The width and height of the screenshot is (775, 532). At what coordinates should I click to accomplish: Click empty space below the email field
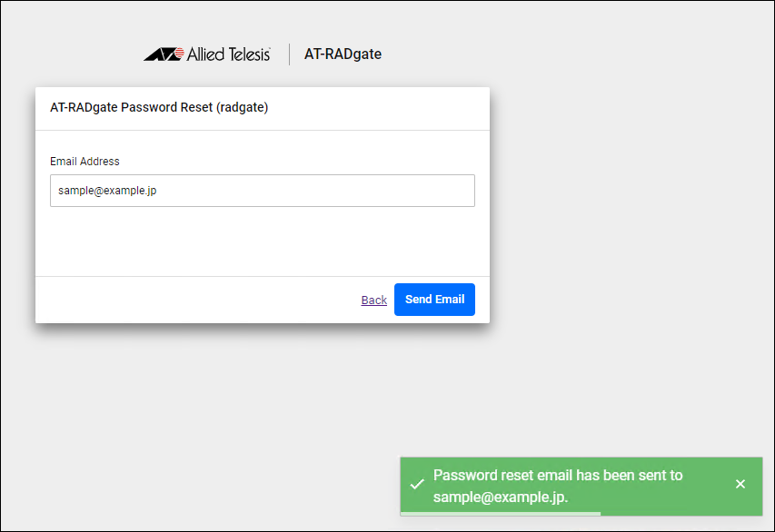262,241
